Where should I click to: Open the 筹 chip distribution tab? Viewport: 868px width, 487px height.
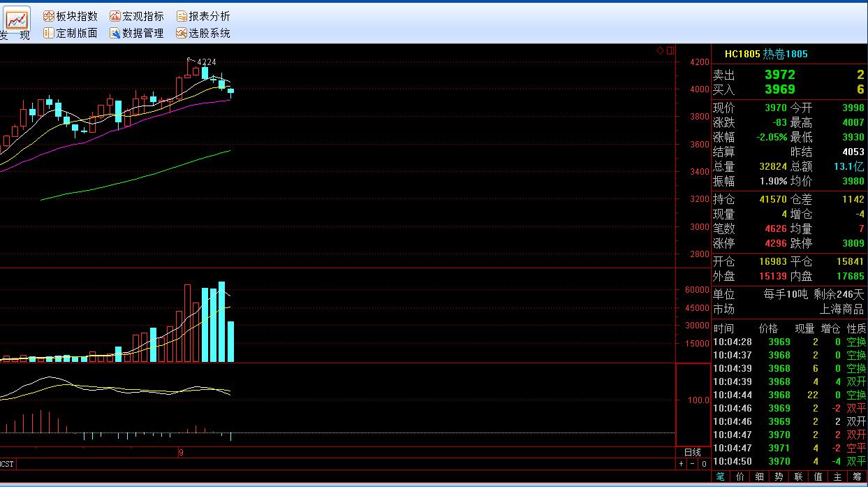[x=858, y=477]
